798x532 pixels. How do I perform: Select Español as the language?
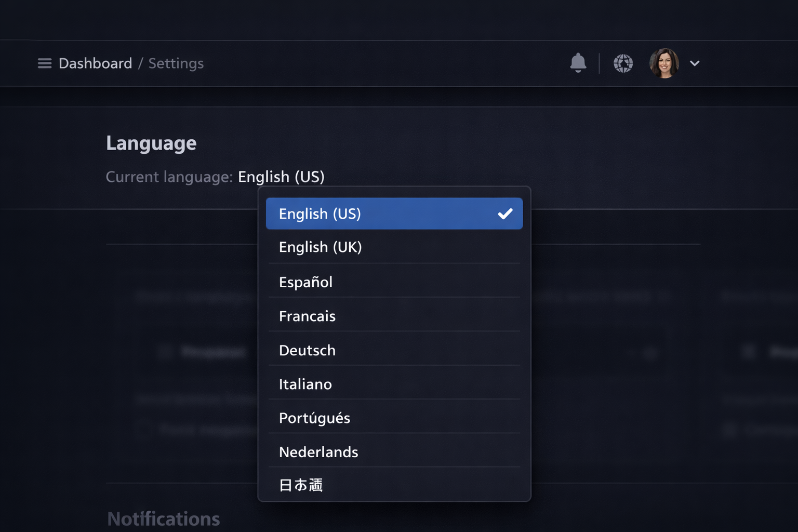point(305,282)
